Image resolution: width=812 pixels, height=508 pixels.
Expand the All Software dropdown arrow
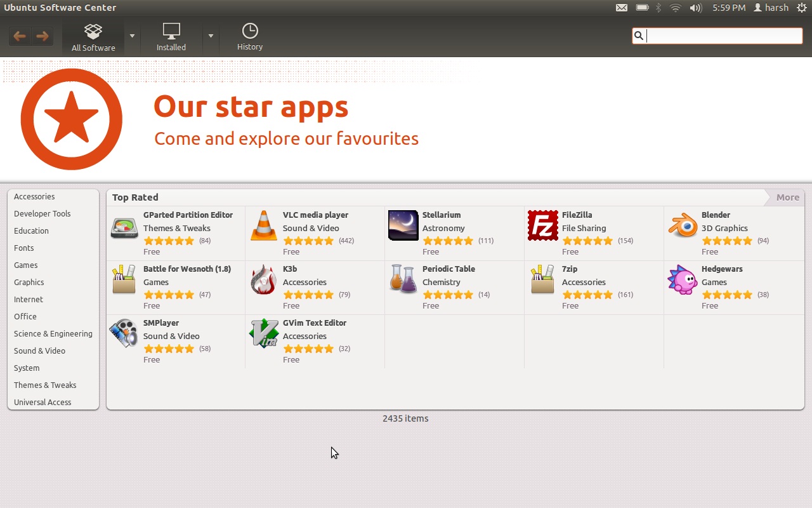pos(132,36)
